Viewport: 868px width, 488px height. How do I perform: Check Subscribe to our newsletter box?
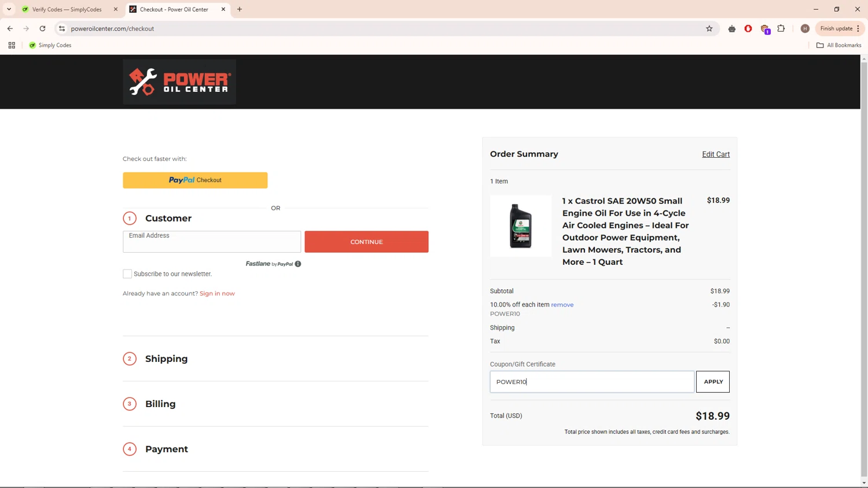point(127,274)
